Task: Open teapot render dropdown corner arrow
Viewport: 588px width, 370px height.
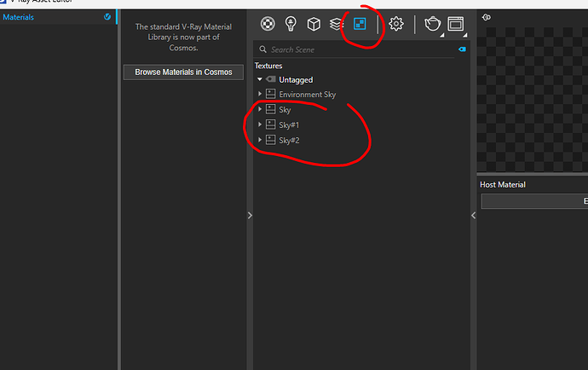Action: (x=441, y=35)
